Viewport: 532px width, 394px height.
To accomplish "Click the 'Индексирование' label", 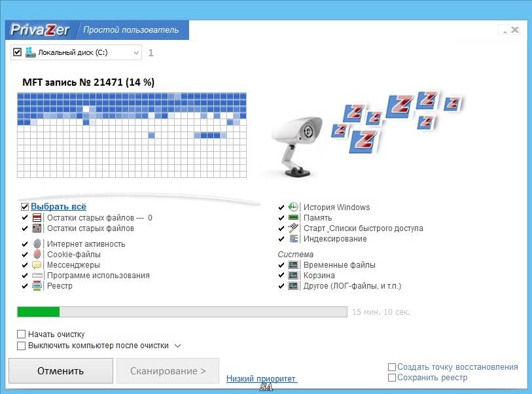I will click(x=335, y=239).
